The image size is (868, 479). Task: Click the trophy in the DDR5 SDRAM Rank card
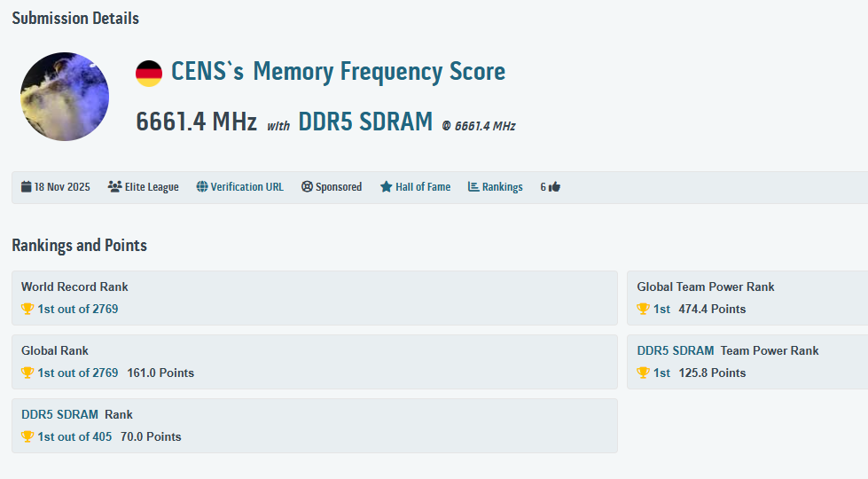[27, 437]
